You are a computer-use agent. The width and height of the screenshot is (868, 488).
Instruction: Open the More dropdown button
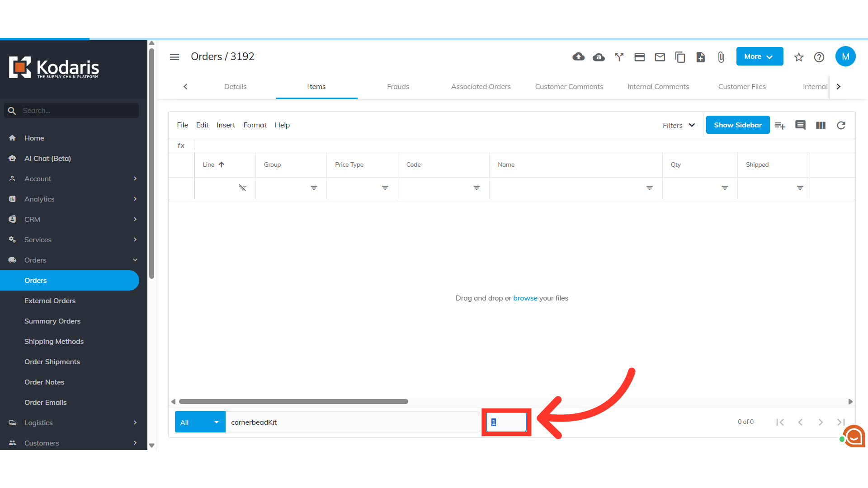pos(759,56)
